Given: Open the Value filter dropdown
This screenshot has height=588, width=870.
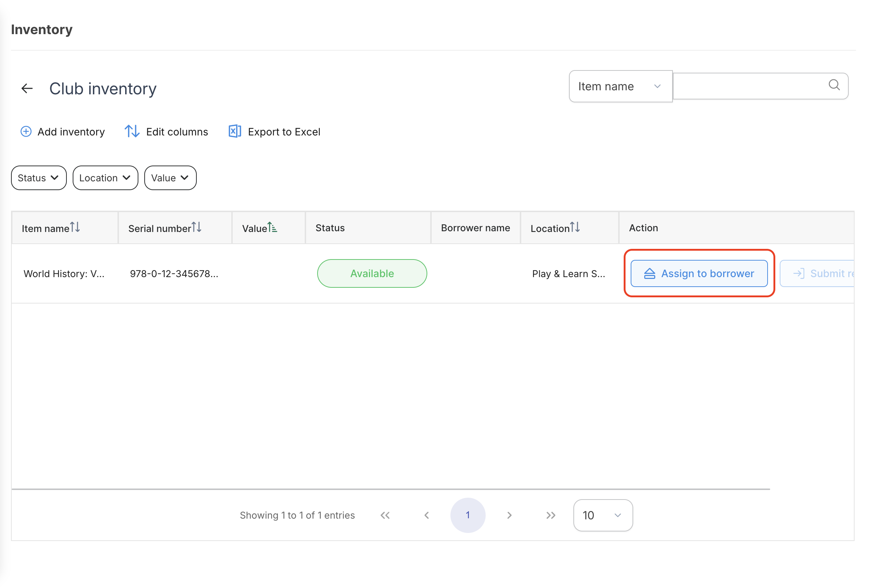Looking at the screenshot, I should tap(170, 178).
